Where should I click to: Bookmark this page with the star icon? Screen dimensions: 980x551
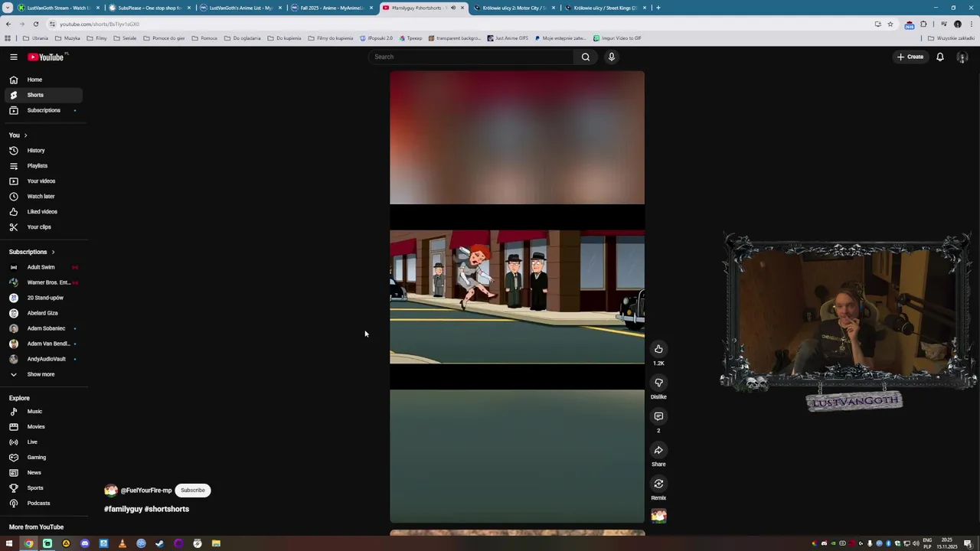pyautogui.click(x=890, y=24)
